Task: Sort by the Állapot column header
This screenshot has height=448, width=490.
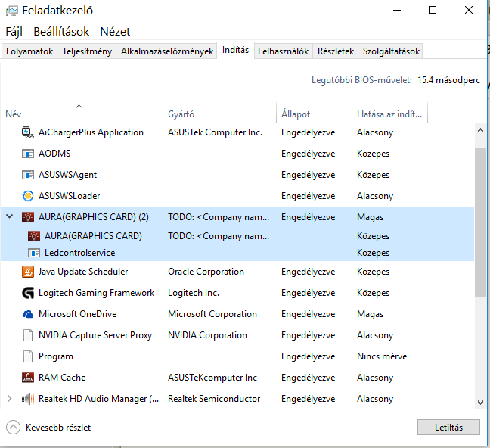Action: [x=314, y=113]
